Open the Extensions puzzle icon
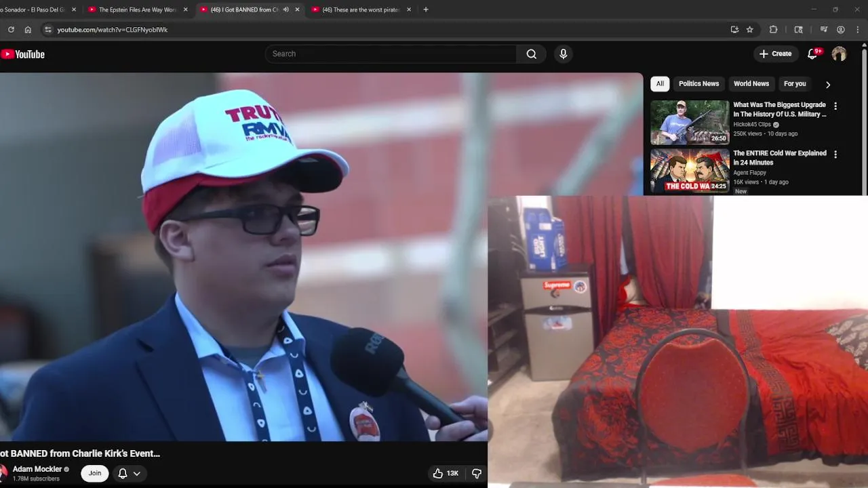 [773, 30]
